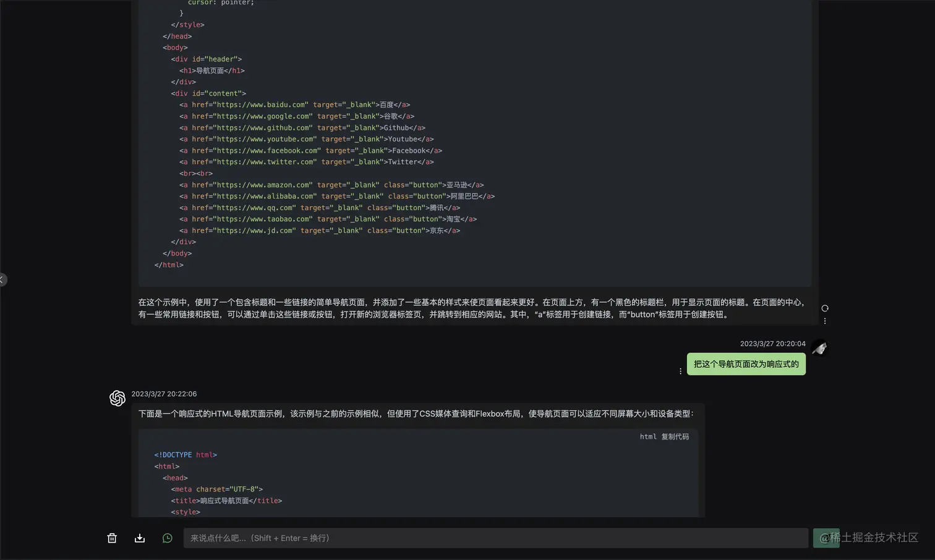Click the code line linking to www.baidu.com

pos(295,105)
